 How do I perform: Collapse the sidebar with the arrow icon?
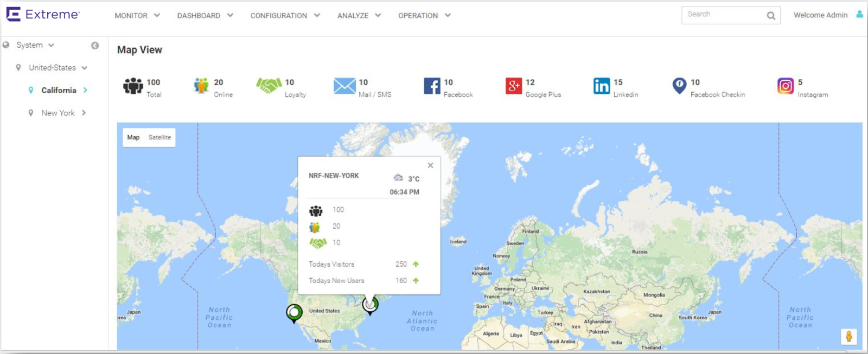click(x=95, y=46)
